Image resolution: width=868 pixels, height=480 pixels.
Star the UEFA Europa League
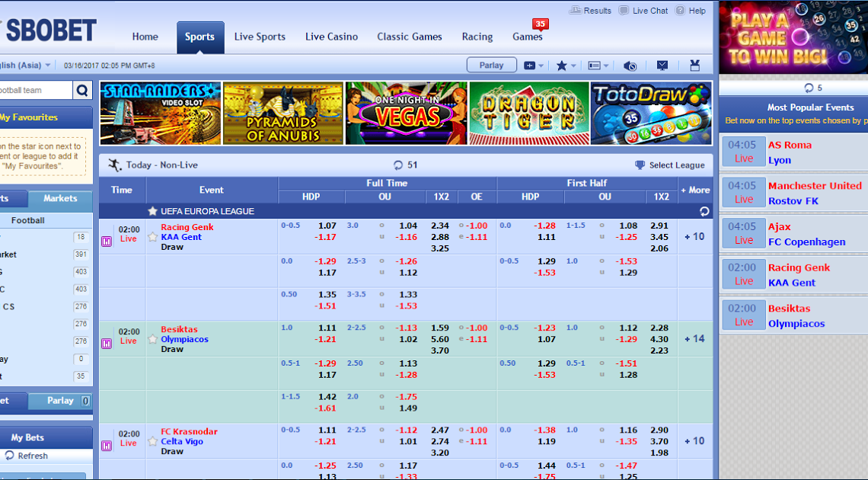click(x=153, y=211)
